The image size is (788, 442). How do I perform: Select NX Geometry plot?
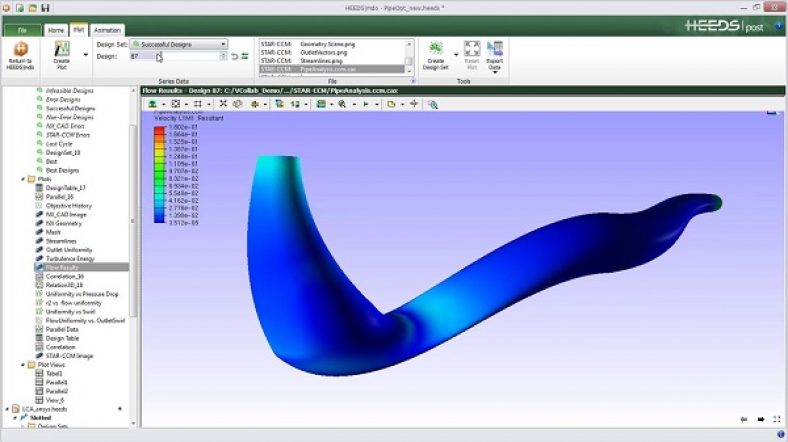pyautogui.click(x=63, y=224)
